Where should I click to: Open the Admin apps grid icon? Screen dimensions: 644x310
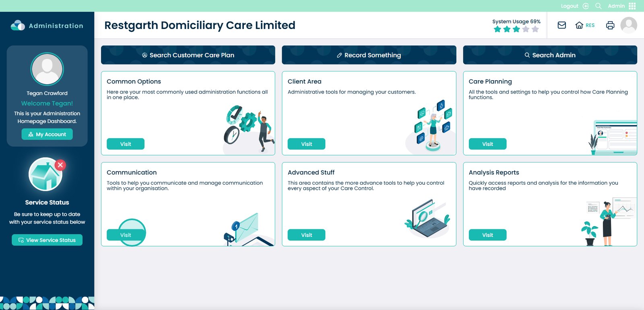(632, 6)
